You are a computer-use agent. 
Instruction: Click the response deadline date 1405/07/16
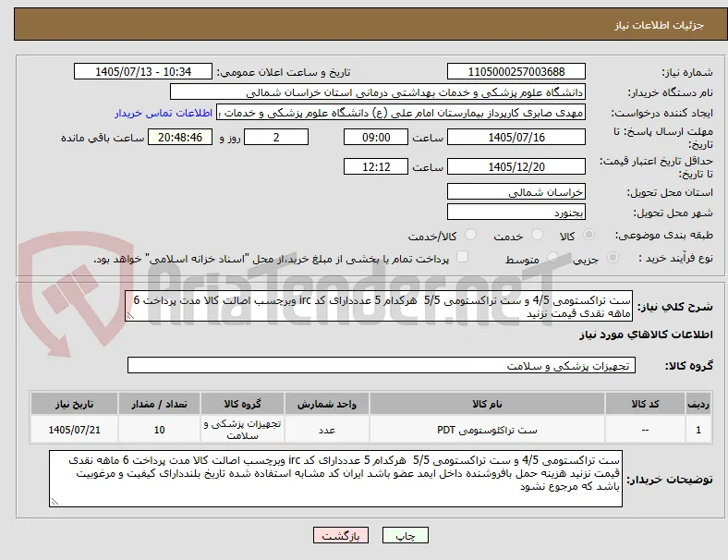coord(516,138)
